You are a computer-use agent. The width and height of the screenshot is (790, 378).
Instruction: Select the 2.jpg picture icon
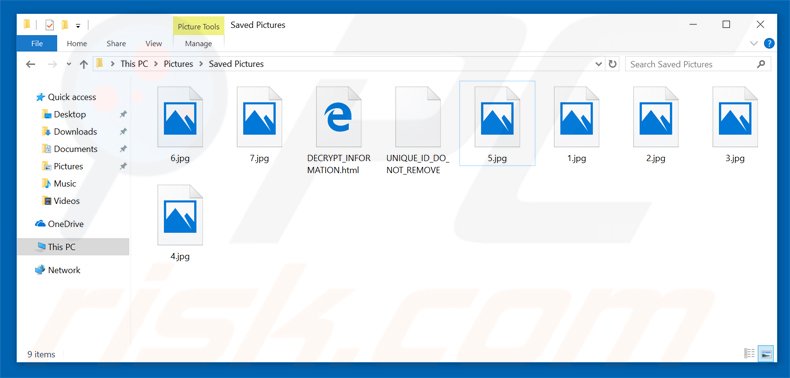(655, 117)
